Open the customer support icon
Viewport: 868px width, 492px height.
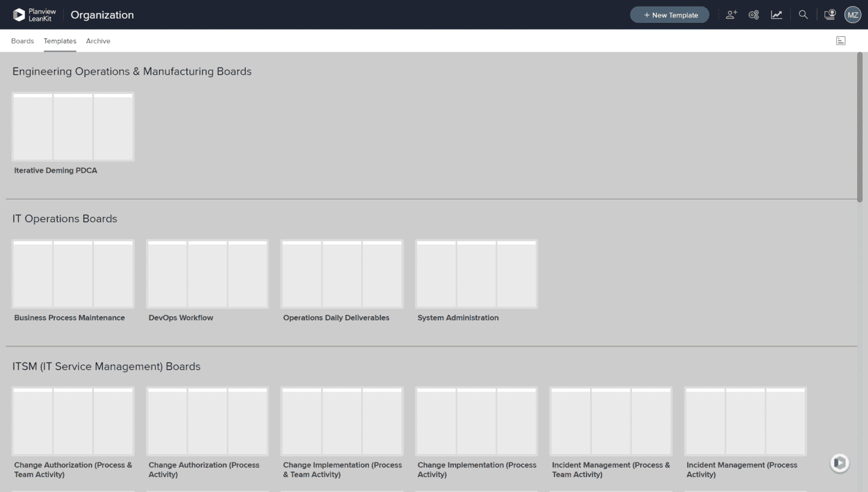tap(830, 15)
